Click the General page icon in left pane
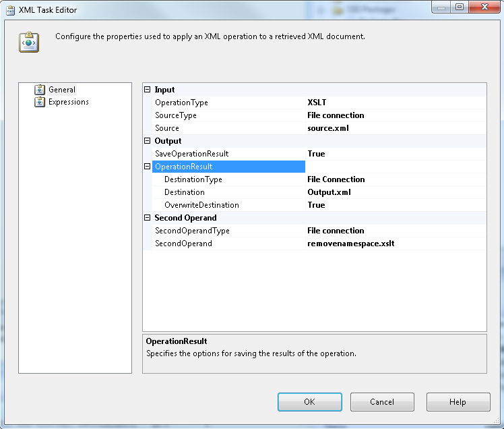504x429 pixels. click(39, 89)
